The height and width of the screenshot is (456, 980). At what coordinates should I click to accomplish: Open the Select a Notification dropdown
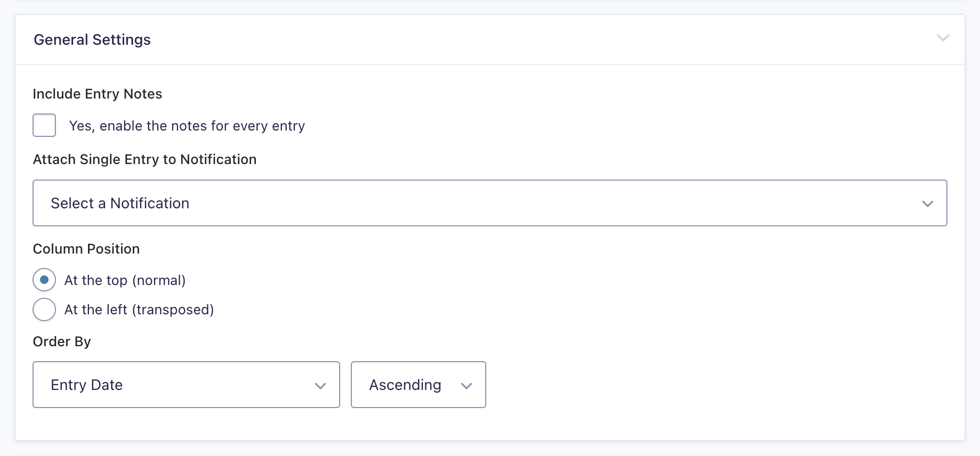(x=490, y=203)
